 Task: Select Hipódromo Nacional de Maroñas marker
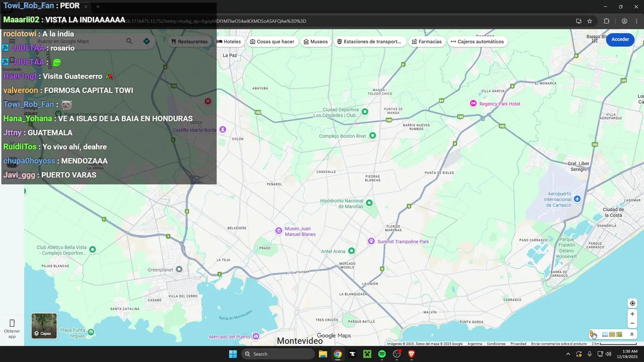tap(369, 203)
